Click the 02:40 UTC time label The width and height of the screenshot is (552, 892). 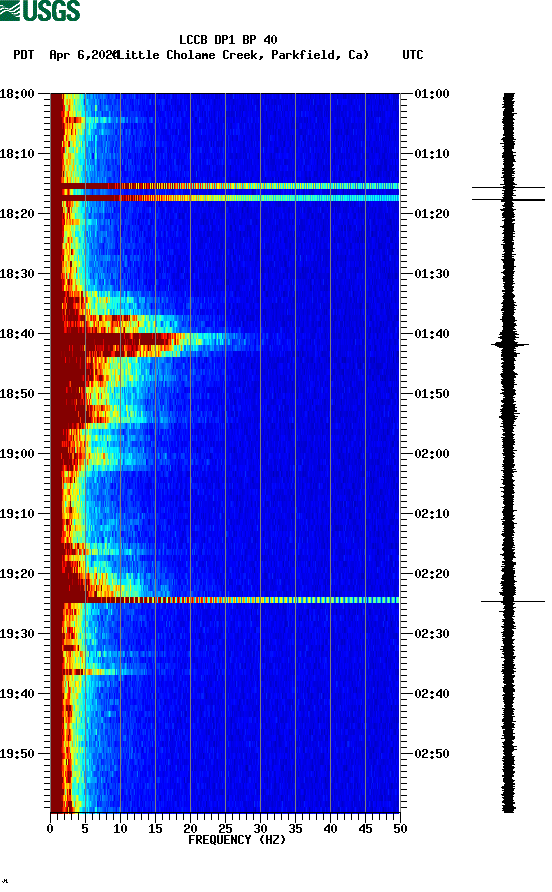(x=432, y=694)
